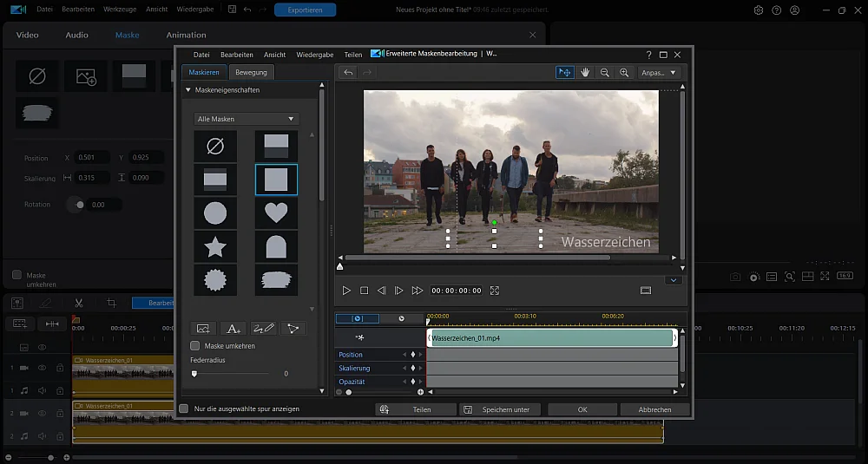Play the mask preview

coord(346,291)
